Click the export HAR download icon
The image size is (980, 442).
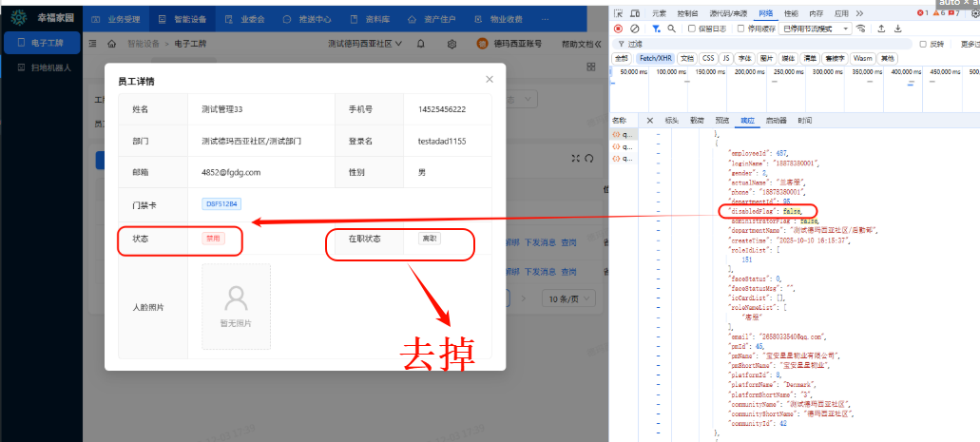tap(898, 29)
